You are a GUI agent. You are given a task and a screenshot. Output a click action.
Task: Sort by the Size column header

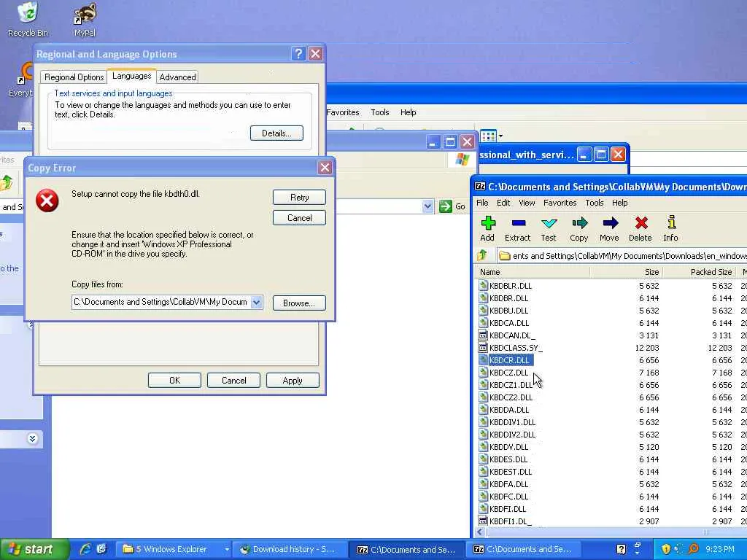pyautogui.click(x=626, y=272)
